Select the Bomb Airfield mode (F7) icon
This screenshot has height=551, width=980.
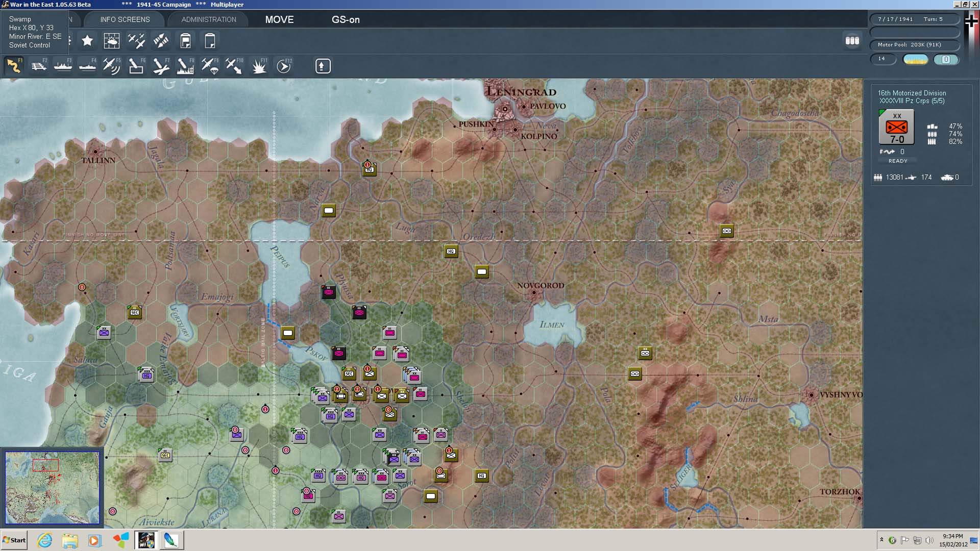pos(161,66)
